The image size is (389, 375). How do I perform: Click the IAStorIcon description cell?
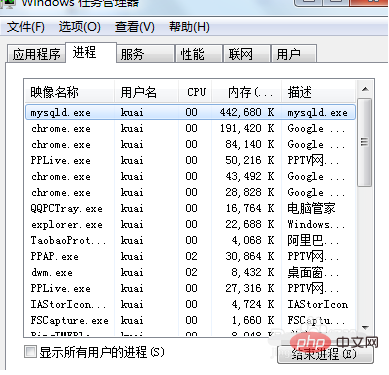click(318, 304)
